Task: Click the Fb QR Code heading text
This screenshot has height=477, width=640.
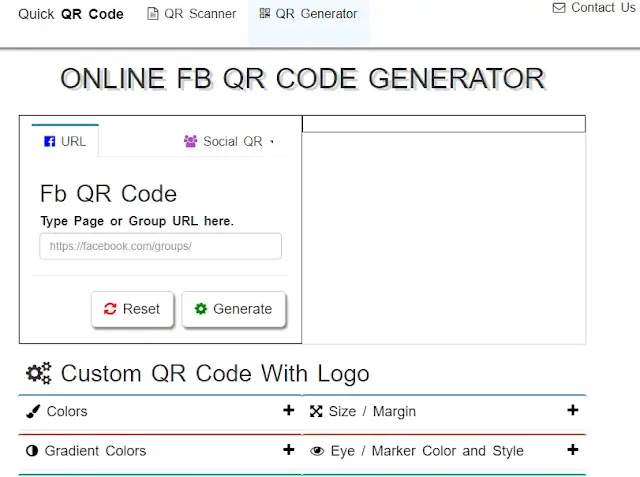Action: 108,193
